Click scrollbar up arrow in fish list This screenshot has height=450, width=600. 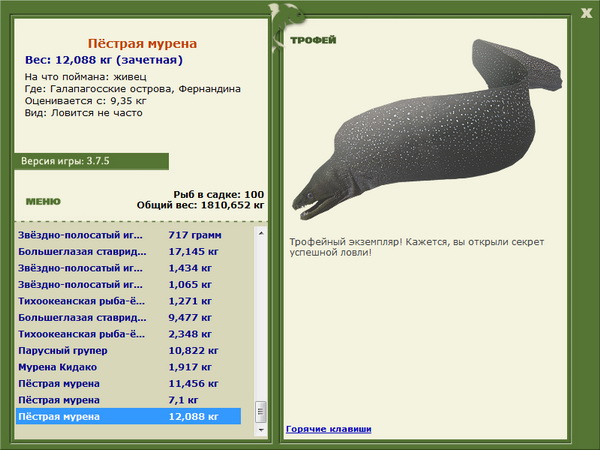[x=261, y=233]
